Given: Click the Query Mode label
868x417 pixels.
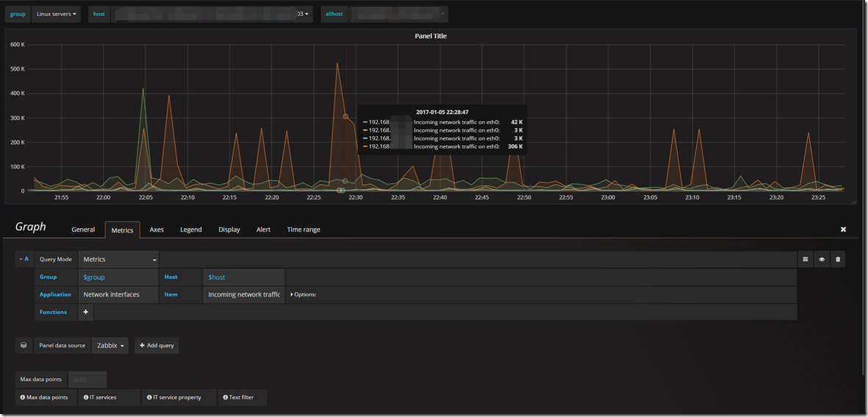Looking at the screenshot, I should (56, 259).
